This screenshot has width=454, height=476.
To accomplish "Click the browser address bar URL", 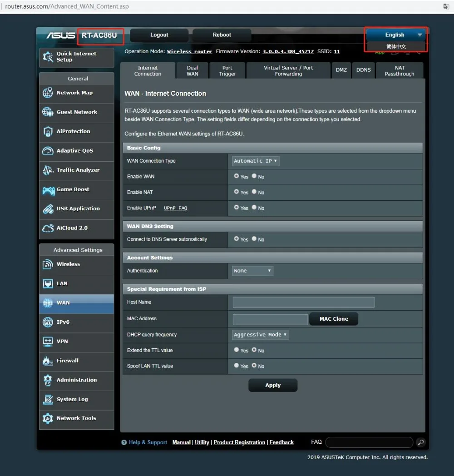I will (67, 6).
